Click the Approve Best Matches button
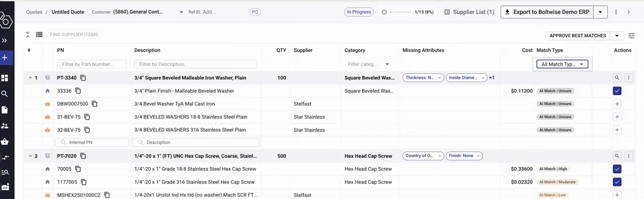The width and height of the screenshot is (644, 199). (578, 36)
